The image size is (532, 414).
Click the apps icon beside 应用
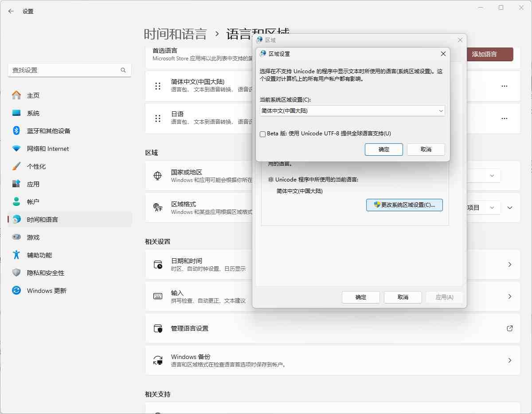pyautogui.click(x=16, y=184)
